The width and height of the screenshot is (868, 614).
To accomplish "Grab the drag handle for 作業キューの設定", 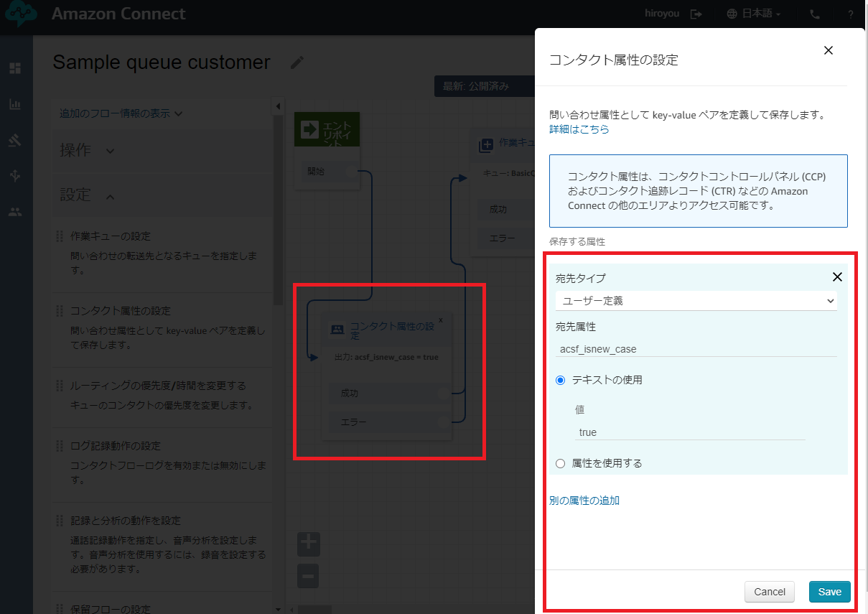I will (60, 236).
